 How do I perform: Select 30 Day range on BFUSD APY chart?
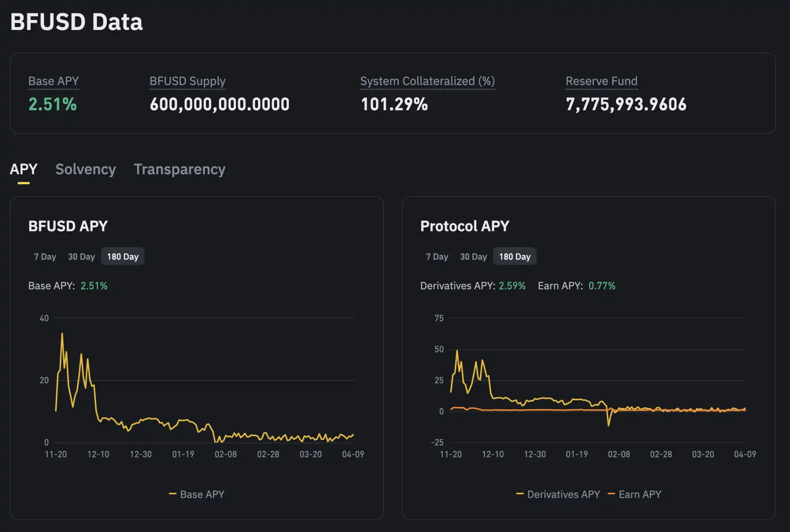[81, 256]
